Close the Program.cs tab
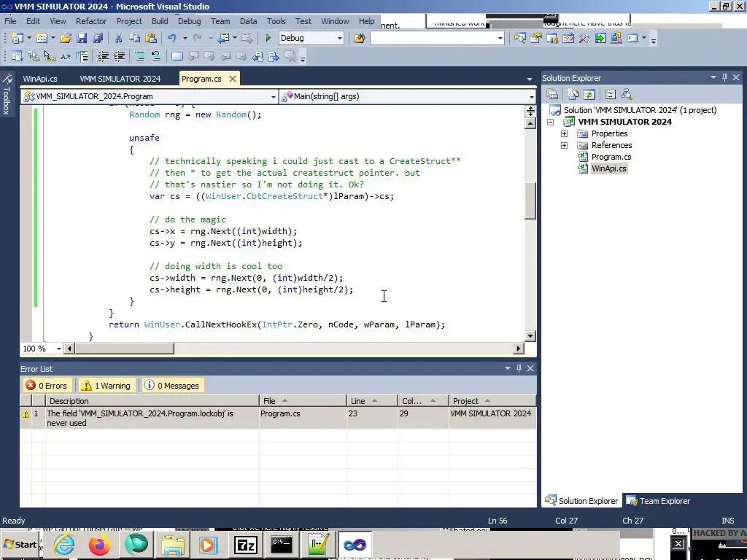Viewport: 747px width, 560px height. point(233,79)
